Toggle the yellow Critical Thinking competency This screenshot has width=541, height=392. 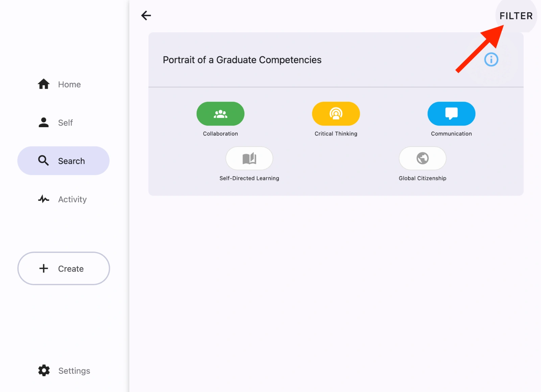coord(336,114)
